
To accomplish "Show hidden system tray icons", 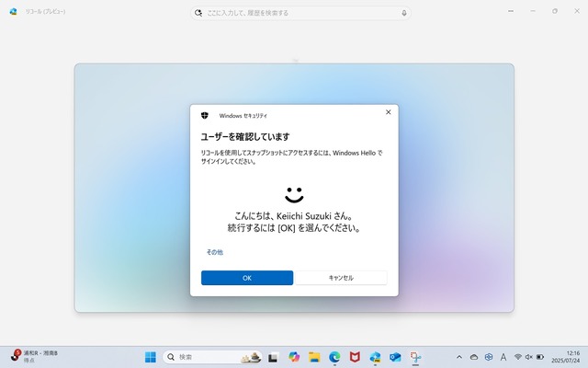I will point(459,357).
